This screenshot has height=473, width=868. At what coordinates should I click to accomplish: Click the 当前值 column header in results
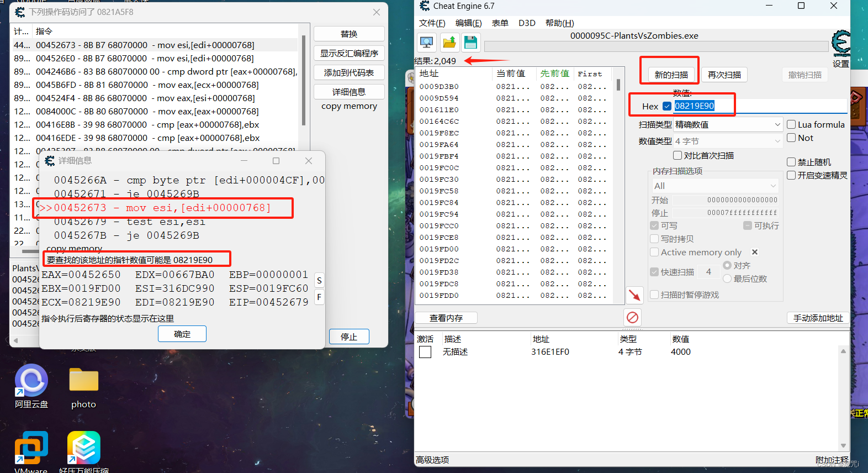[x=514, y=73]
